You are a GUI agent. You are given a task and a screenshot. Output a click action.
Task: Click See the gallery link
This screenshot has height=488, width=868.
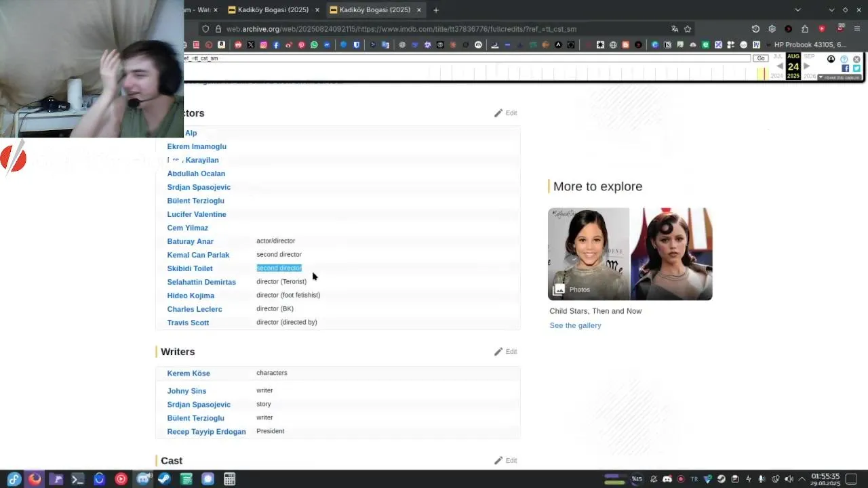pyautogui.click(x=575, y=325)
